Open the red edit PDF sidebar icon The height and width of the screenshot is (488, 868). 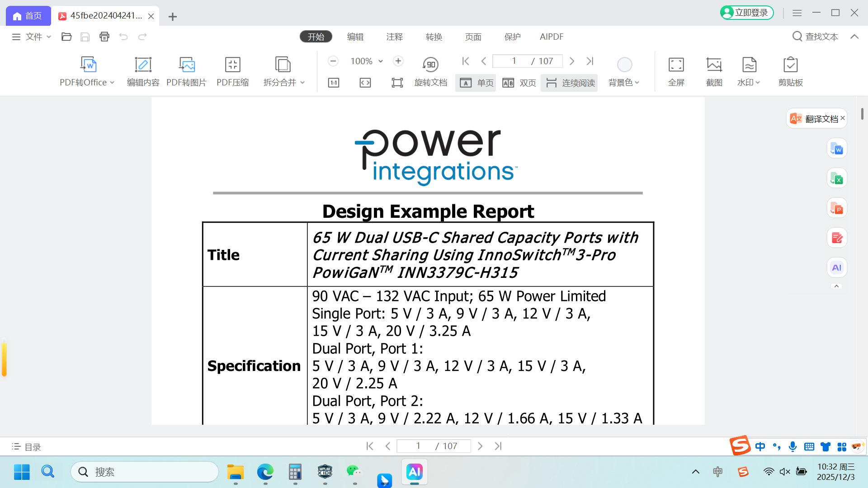(x=837, y=238)
